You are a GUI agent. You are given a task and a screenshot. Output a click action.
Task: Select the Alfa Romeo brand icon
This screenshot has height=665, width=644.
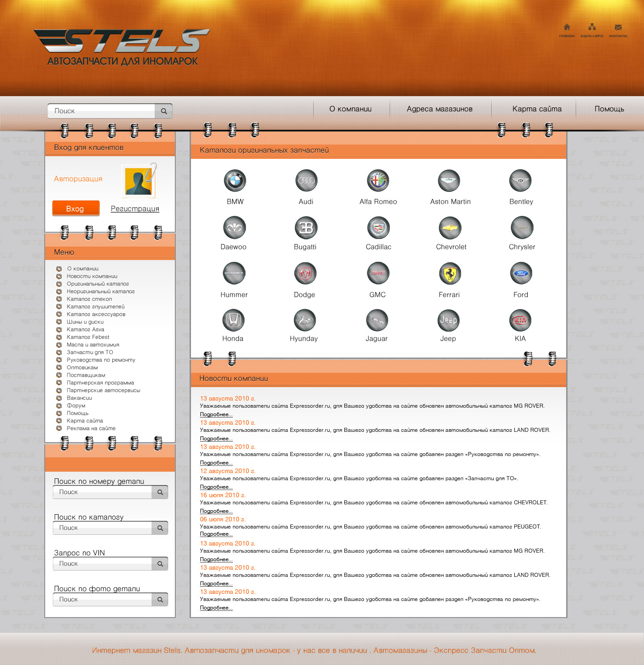378,181
